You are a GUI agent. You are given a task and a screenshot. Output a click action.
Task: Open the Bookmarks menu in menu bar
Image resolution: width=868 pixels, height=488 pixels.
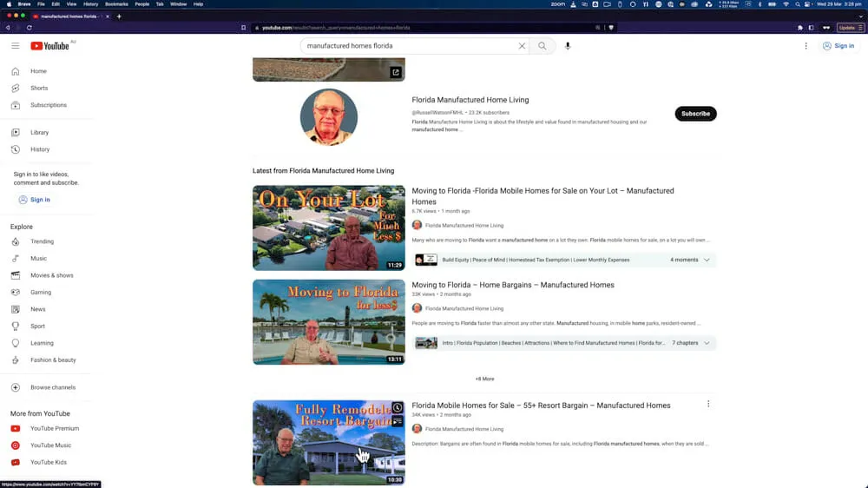(x=116, y=4)
